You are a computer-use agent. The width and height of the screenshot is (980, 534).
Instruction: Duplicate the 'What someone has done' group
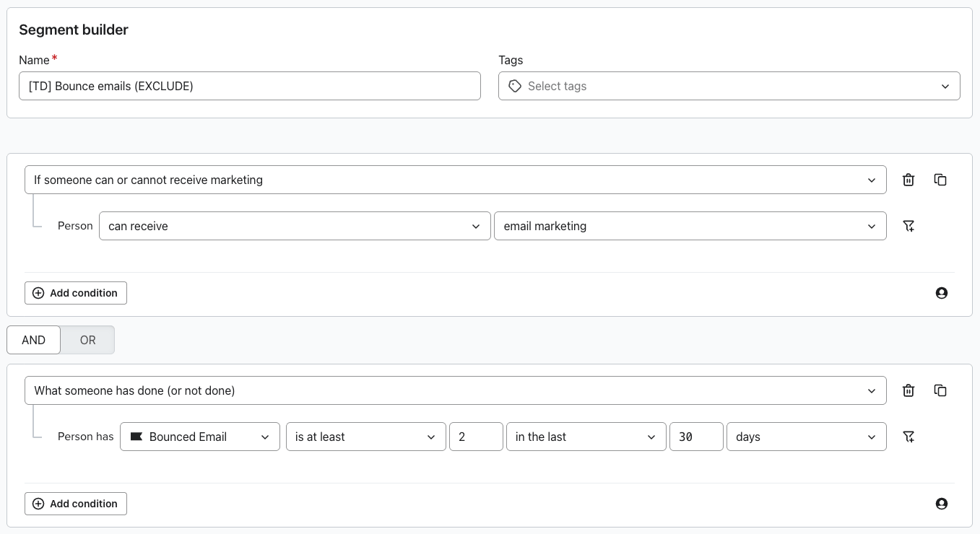coord(940,390)
